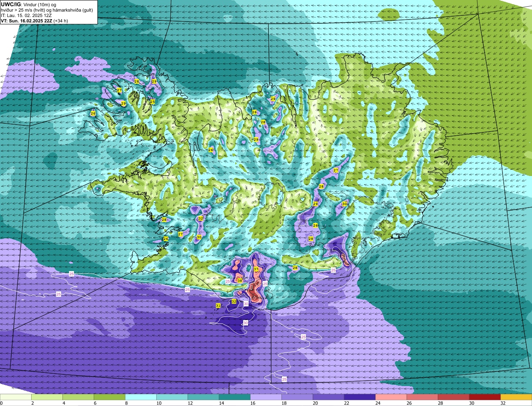
Task: Select the olive green 6–8 m/s scale swatch
Action: pyautogui.click(x=109, y=397)
